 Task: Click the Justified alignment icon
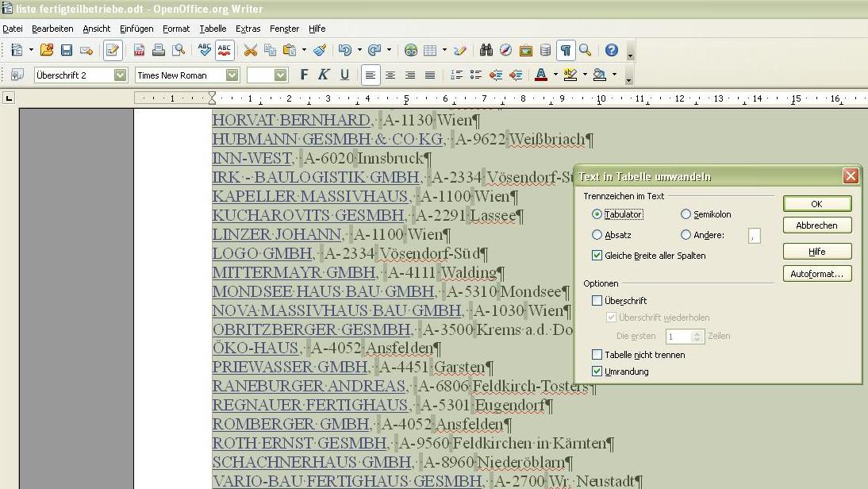429,75
